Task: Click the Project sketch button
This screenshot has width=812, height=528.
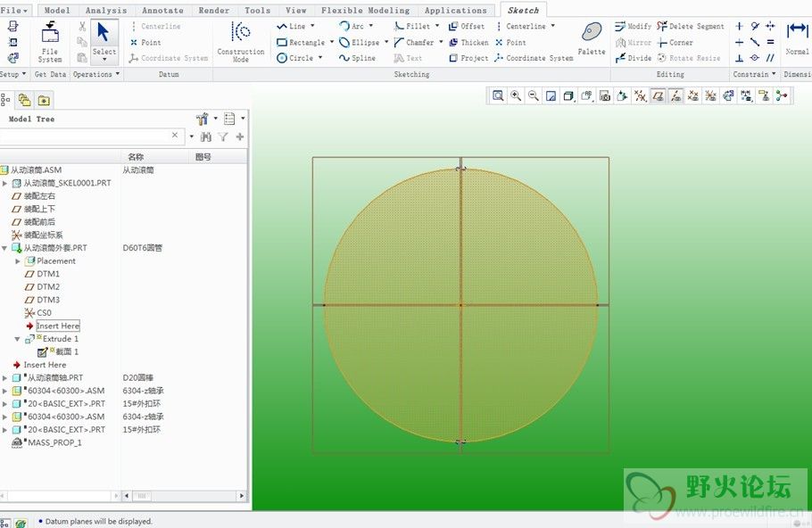Action: pos(468,58)
